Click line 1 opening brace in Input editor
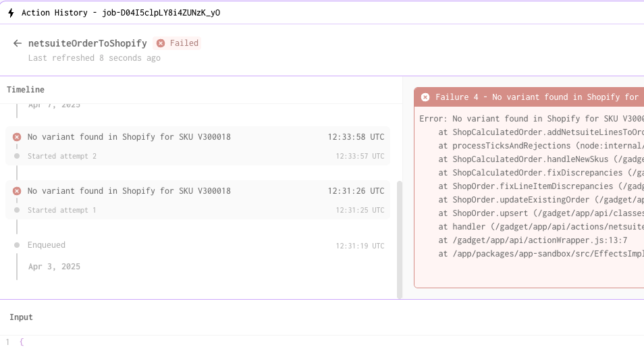 pos(22,342)
